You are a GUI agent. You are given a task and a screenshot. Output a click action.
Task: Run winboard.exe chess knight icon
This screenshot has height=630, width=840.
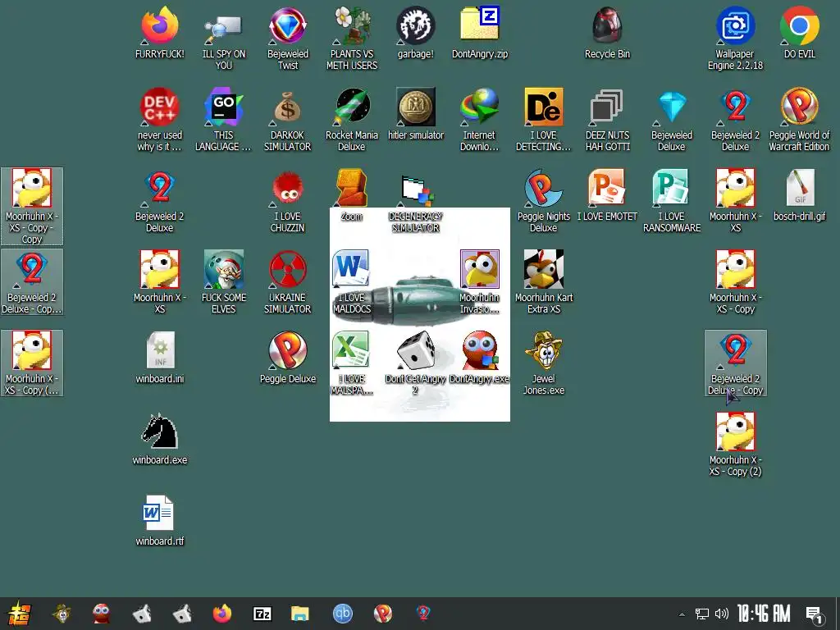click(x=160, y=438)
